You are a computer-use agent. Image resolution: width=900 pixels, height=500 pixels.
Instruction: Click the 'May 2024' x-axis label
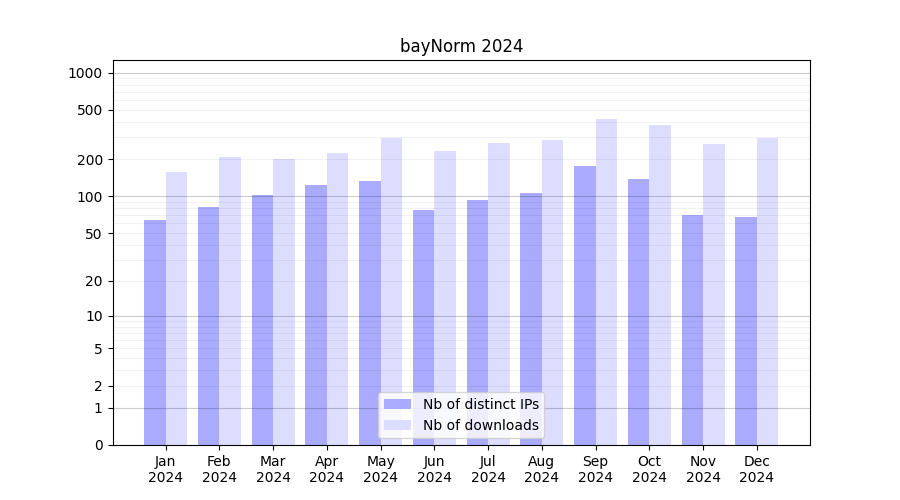[380, 469]
